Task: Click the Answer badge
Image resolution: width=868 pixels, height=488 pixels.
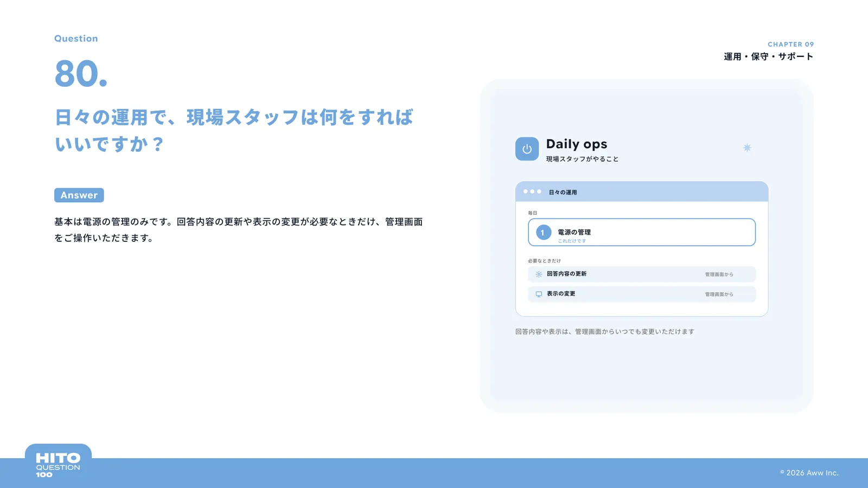Action: [79, 195]
